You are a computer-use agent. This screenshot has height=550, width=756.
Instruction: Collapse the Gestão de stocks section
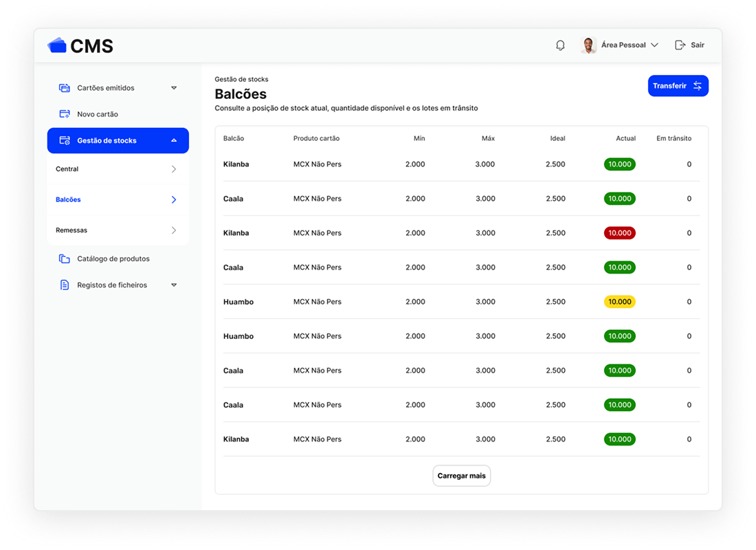coord(174,141)
